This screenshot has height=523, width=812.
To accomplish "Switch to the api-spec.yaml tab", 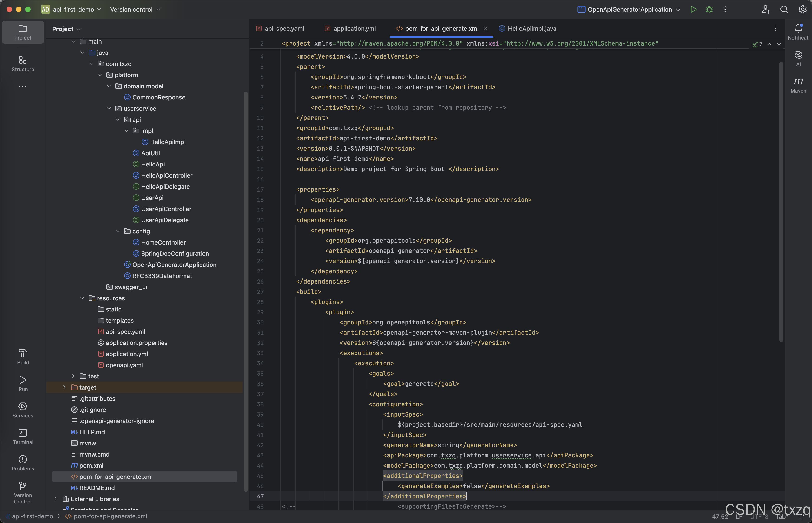I will (284, 29).
